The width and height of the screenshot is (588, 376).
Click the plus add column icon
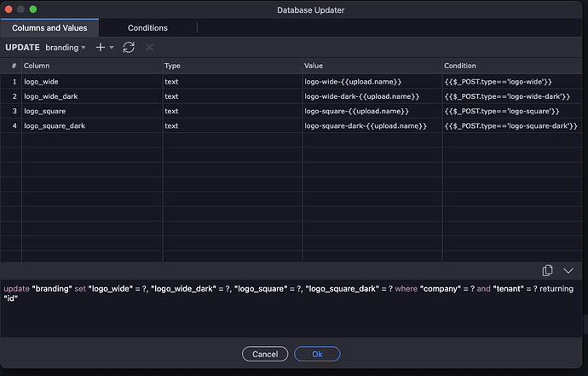pyautogui.click(x=100, y=47)
